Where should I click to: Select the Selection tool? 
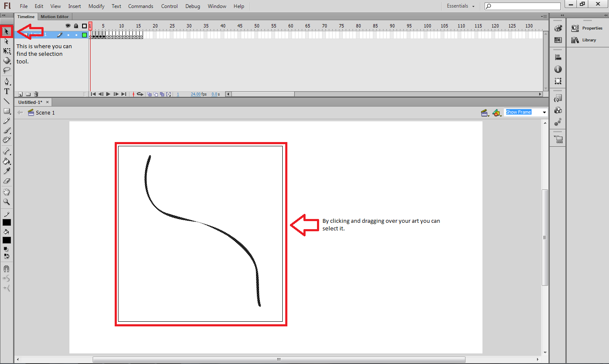click(6, 31)
